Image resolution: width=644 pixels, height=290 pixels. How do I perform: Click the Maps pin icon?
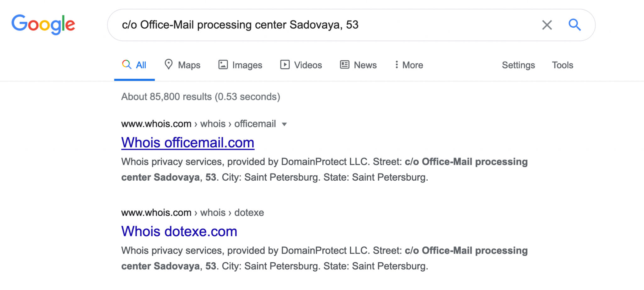(x=169, y=64)
